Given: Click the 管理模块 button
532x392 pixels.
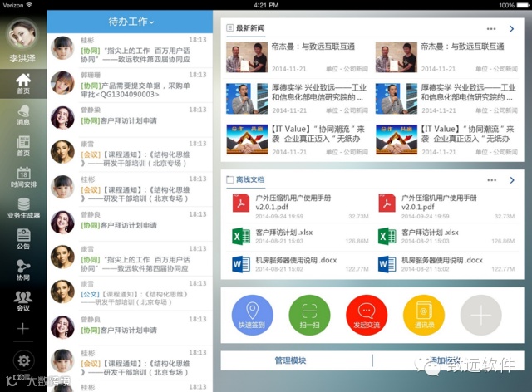Looking at the screenshot, I should 290,360.
